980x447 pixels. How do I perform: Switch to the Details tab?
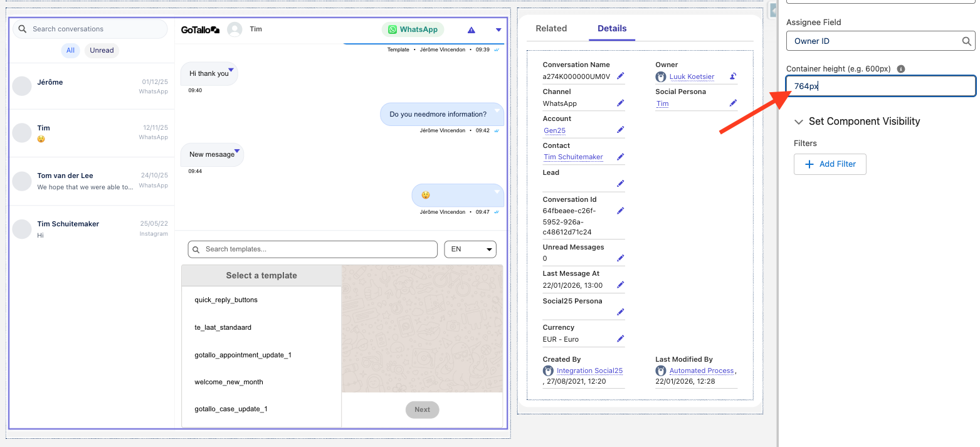click(611, 28)
